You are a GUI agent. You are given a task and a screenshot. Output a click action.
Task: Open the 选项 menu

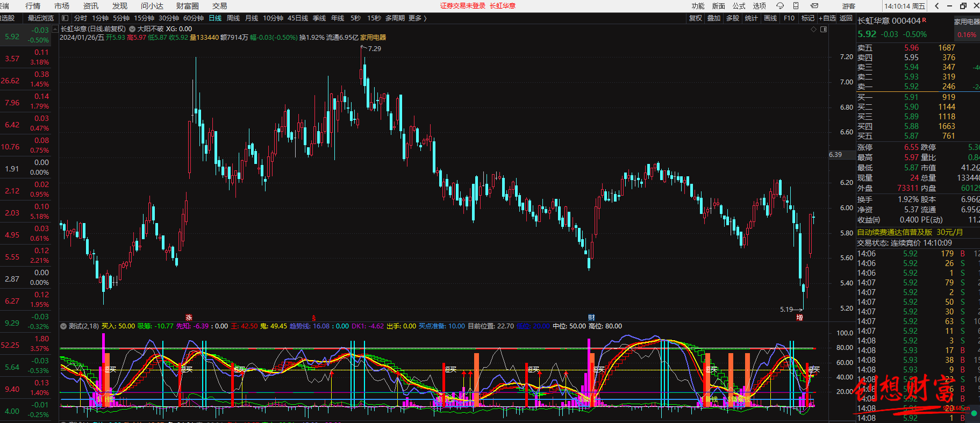(x=760, y=6)
